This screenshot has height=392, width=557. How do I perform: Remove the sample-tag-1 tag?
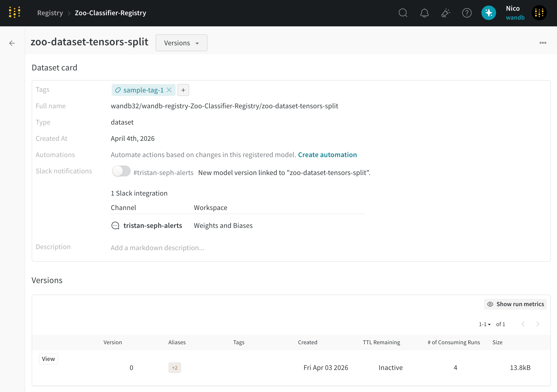click(x=169, y=90)
